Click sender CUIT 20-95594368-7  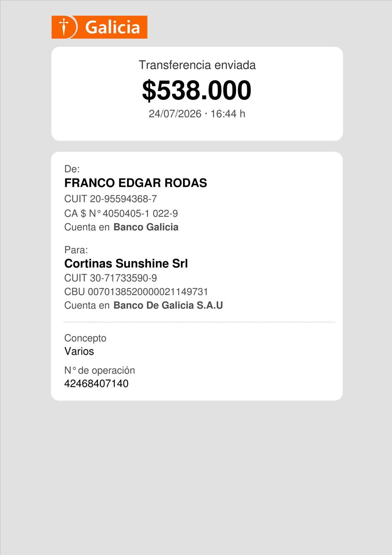(x=111, y=199)
